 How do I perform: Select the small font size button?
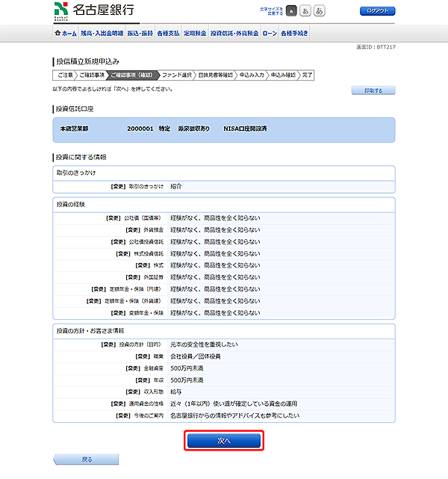(291, 11)
